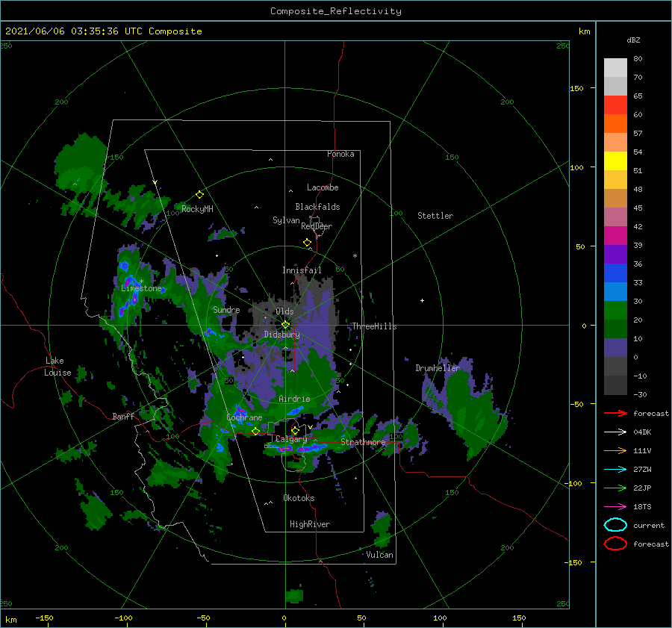Click the Didsbury label
672x628 pixels.
point(281,335)
